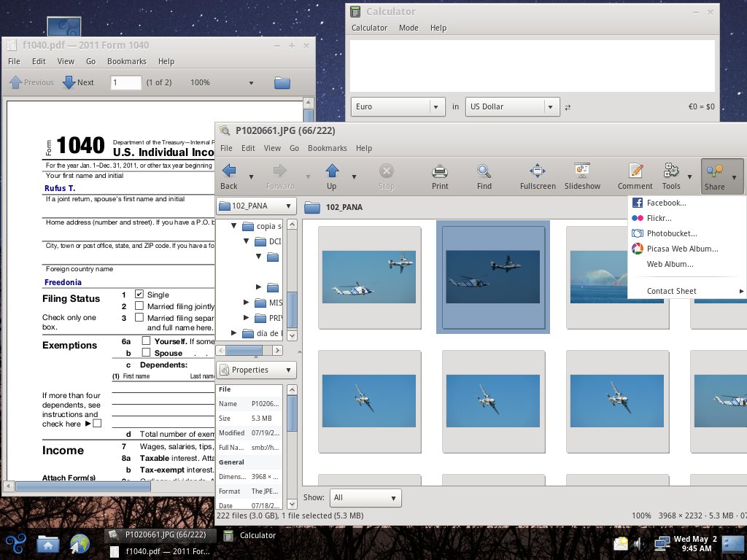Start the Slideshow
747x560 pixels.
[x=582, y=176]
